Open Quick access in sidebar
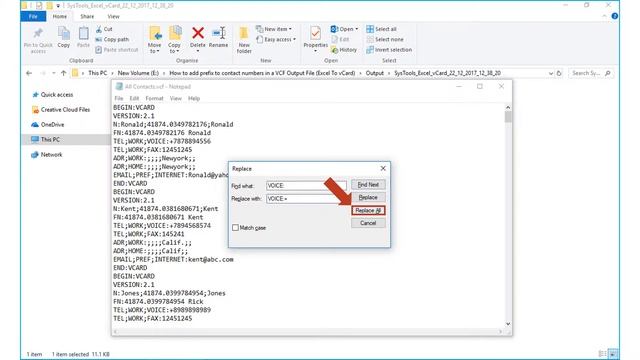This screenshot has width=640, height=360. [x=53, y=95]
